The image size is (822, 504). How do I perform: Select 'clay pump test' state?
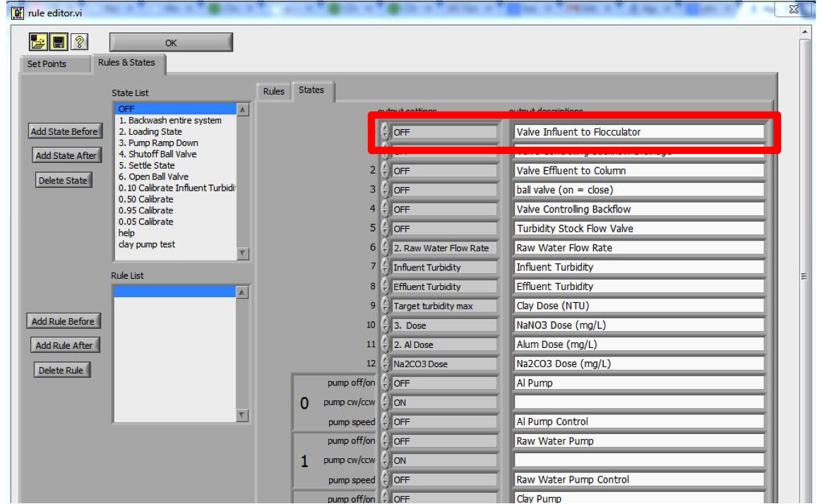point(176,245)
